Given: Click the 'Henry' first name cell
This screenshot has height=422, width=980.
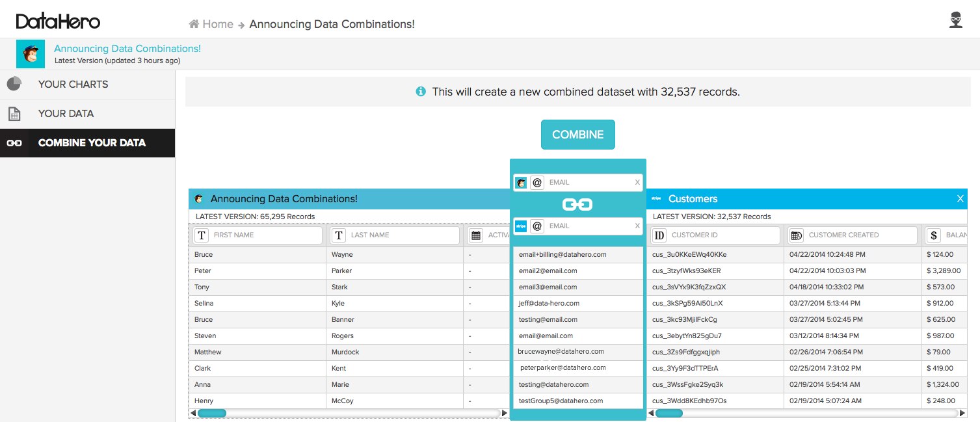Looking at the screenshot, I should (258, 401).
